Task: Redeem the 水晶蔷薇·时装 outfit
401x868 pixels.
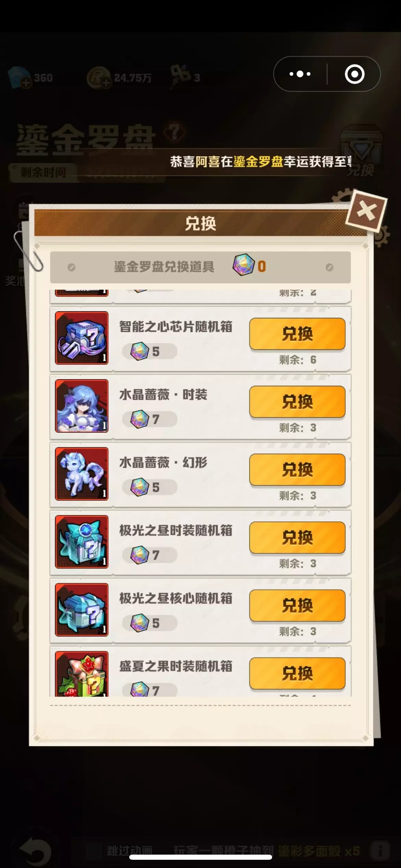Action: tap(297, 402)
